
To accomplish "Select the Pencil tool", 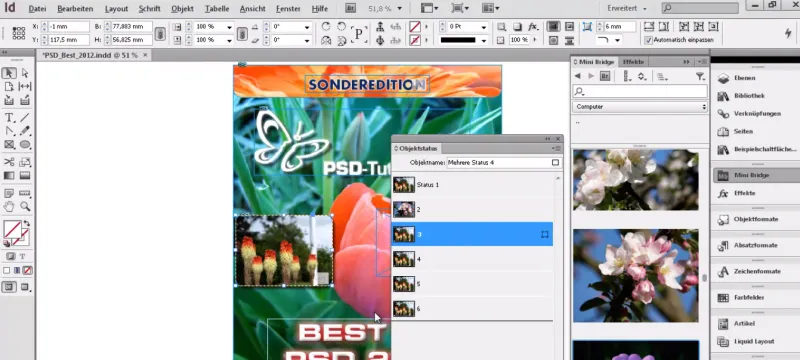I will [x=25, y=131].
